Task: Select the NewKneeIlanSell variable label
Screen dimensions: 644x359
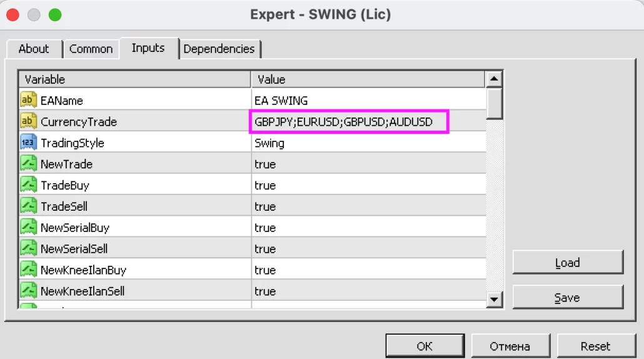Action: pos(83,291)
